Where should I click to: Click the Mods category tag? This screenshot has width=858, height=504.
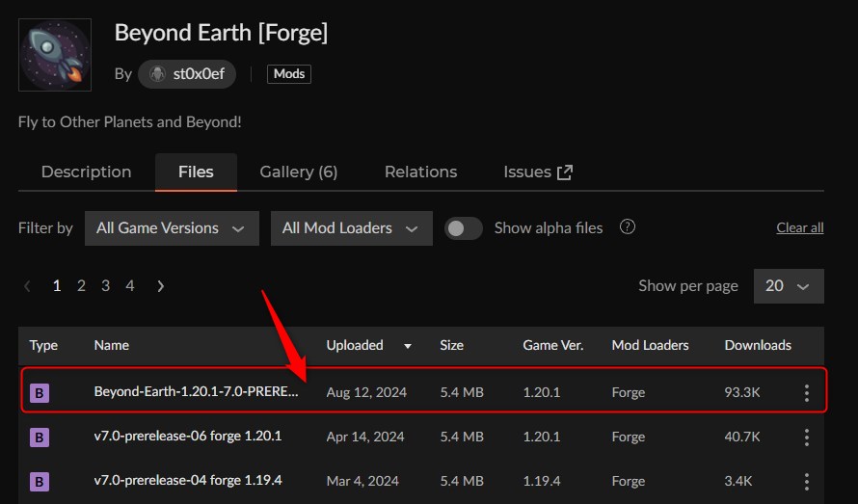click(x=289, y=74)
